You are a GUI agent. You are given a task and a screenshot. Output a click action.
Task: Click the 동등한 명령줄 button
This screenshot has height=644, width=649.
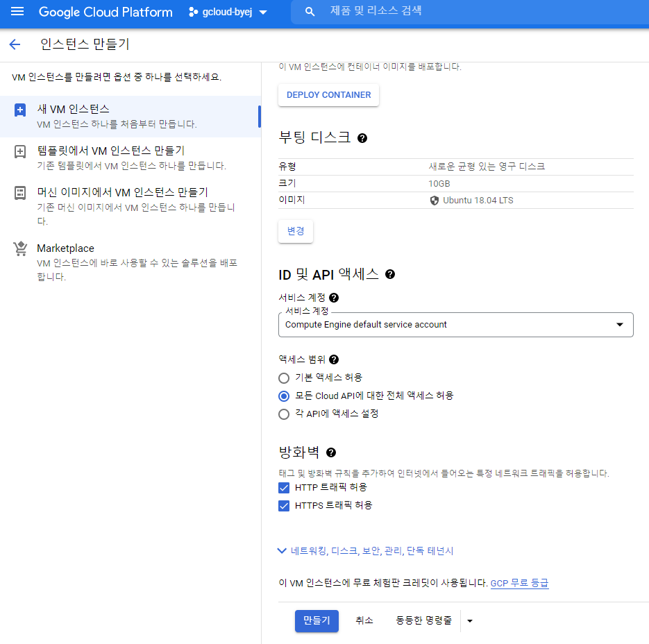point(423,620)
